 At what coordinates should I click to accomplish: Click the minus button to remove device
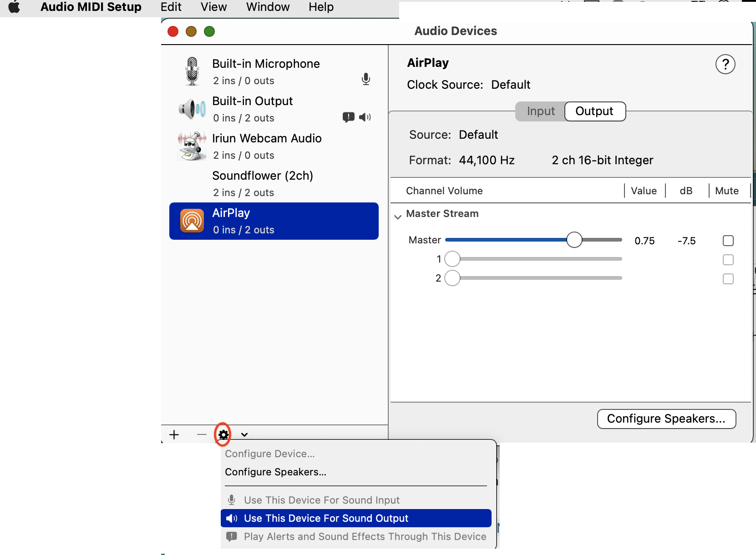(x=202, y=435)
